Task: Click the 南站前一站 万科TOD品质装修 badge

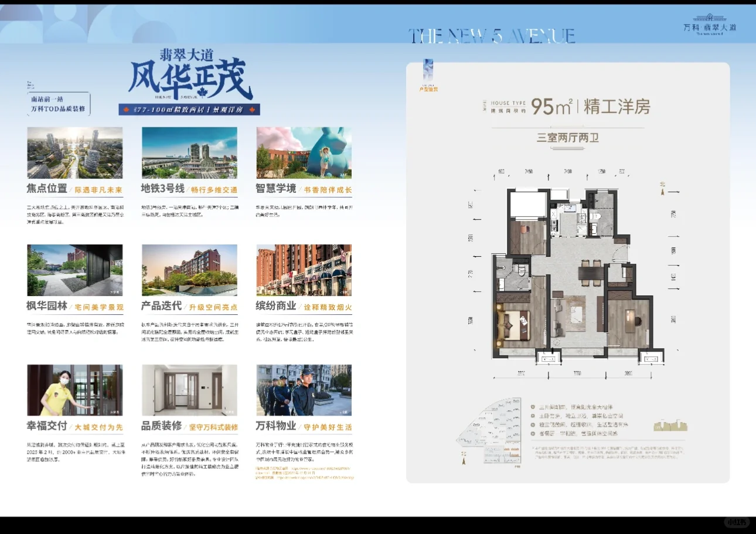Action: 59,104
